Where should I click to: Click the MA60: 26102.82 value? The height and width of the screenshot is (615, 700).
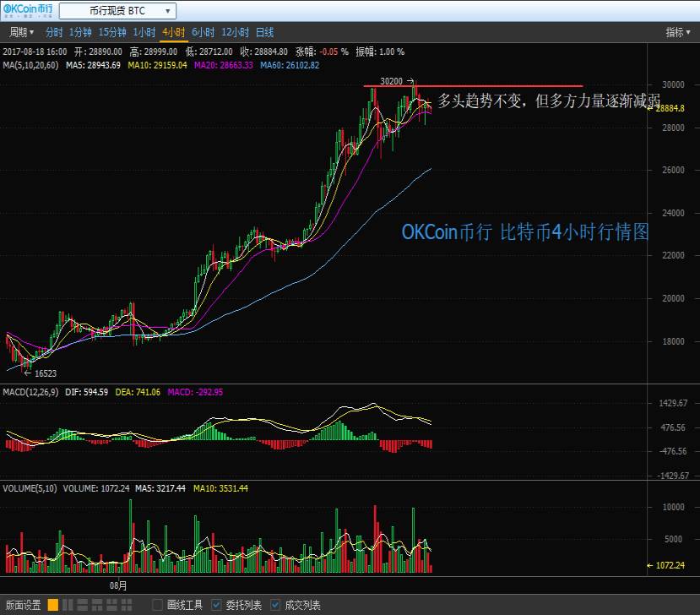(x=290, y=65)
